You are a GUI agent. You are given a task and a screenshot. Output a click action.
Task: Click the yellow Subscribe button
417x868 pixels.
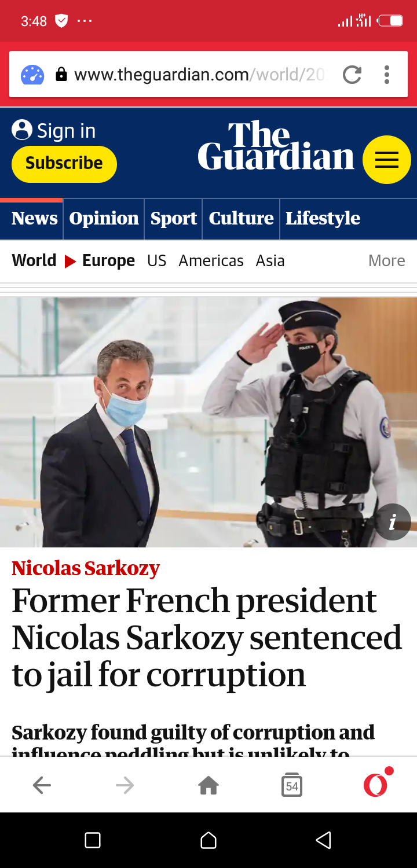coord(64,164)
